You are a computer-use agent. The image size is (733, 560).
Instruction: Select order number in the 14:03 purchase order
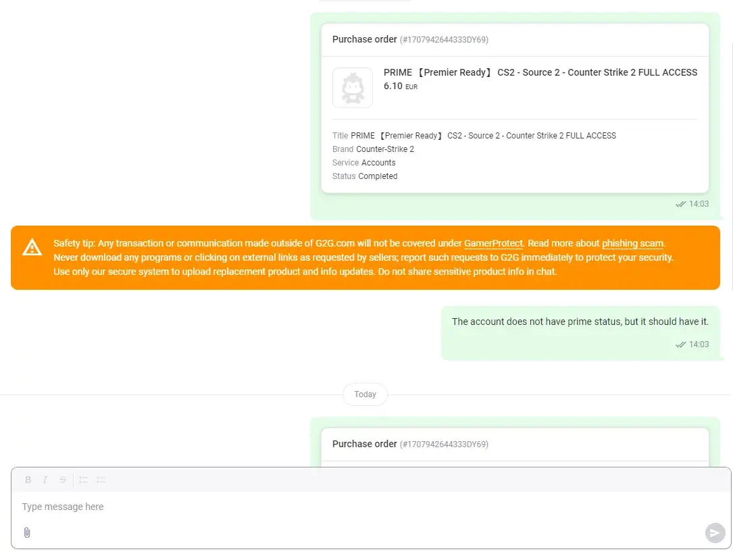pos(444,40)
